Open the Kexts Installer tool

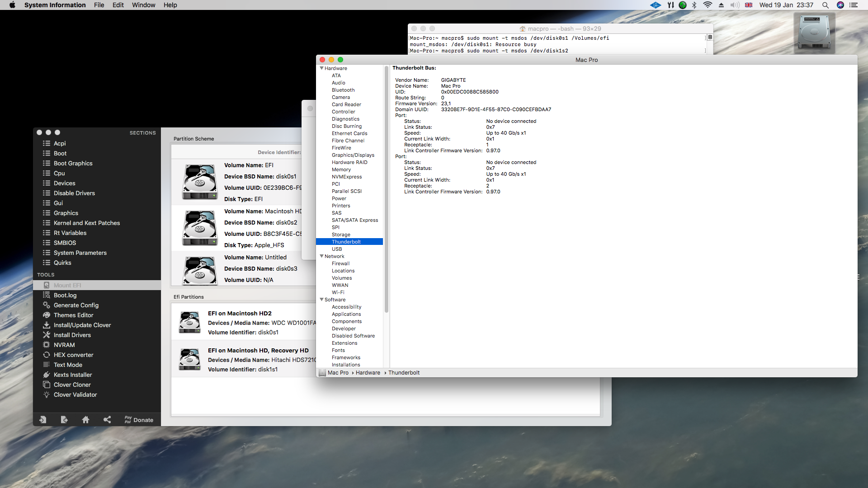coord(72,375)
